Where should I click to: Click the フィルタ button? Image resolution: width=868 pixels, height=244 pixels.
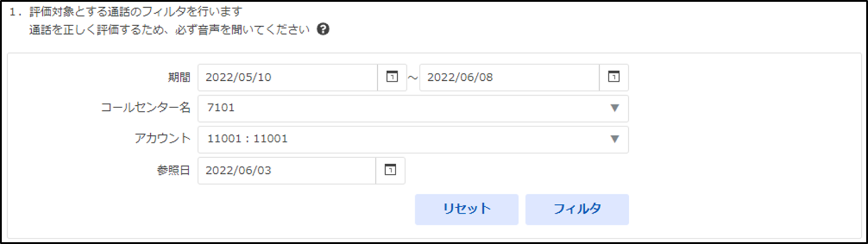click(577, 209)
